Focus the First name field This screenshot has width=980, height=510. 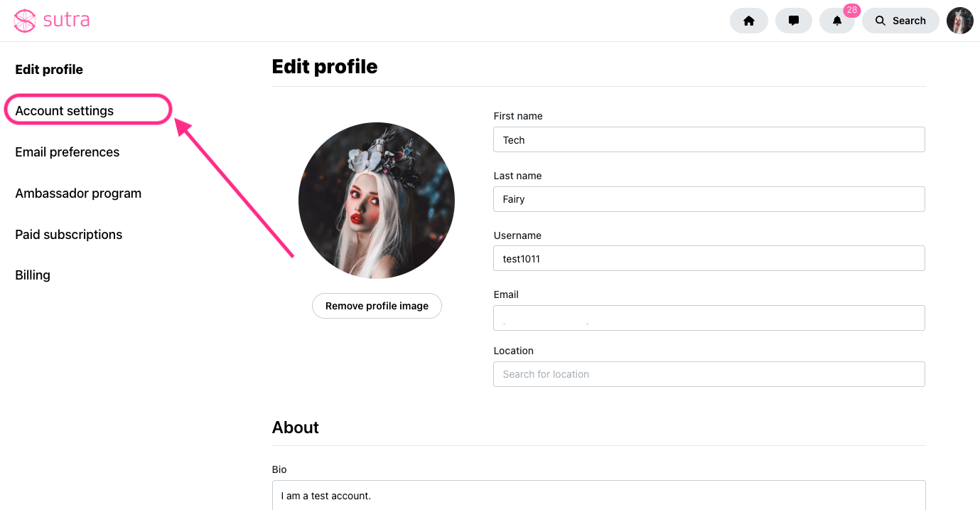click(709, 139)
